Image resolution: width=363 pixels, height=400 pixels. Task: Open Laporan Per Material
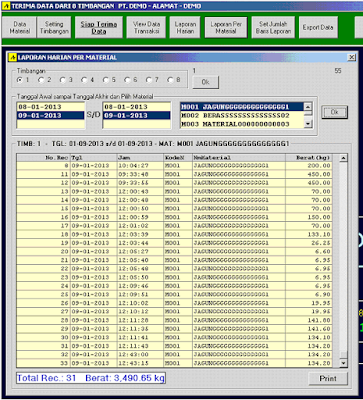[x=226, y=28]
